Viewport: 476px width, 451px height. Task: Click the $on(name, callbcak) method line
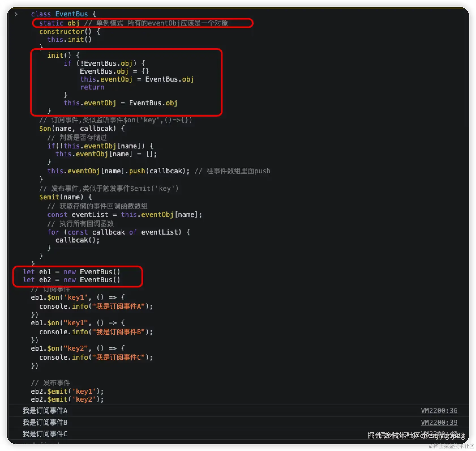pos(82,129)
